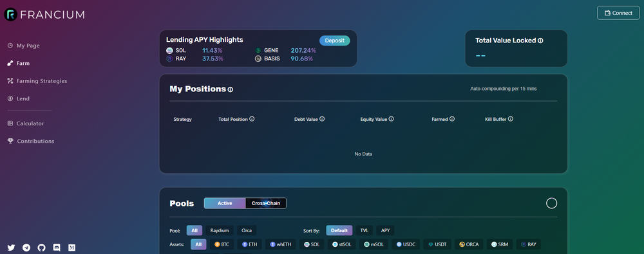Open the GitHub icon link
This screenshot has width=644, height=254.
(41, 248)
